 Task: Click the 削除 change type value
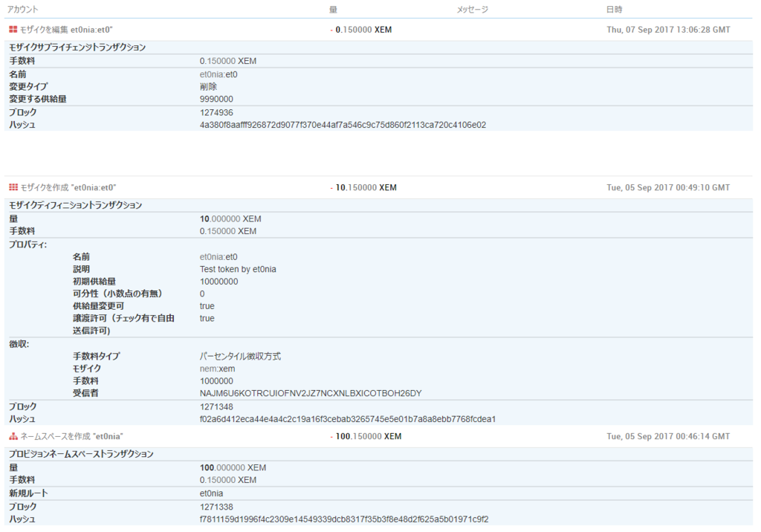coord(208,87)
